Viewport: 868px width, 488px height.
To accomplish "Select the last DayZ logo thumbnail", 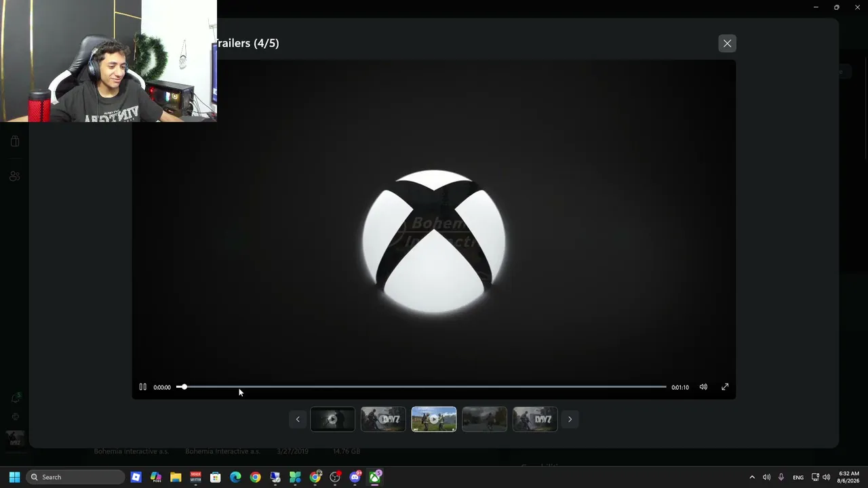I will click(535, 420).
